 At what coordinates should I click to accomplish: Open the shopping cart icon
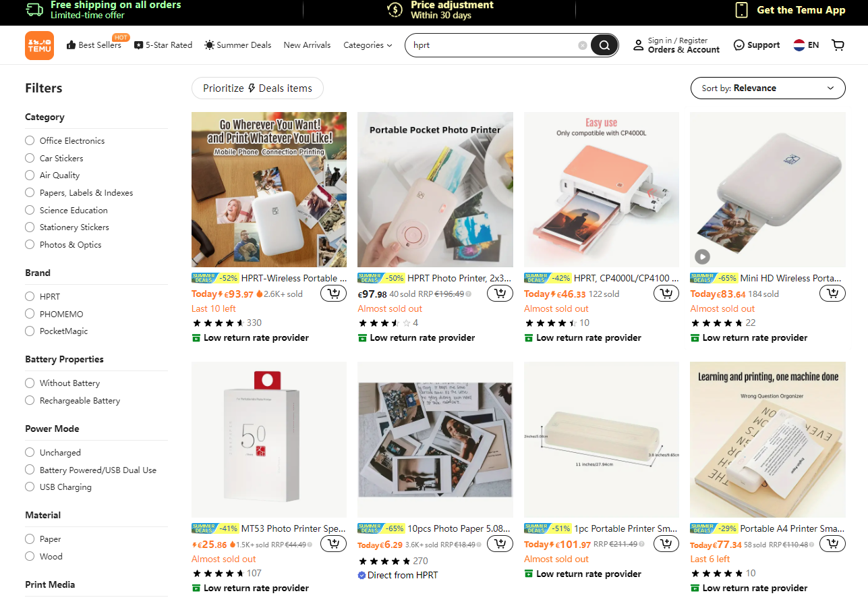838,45
